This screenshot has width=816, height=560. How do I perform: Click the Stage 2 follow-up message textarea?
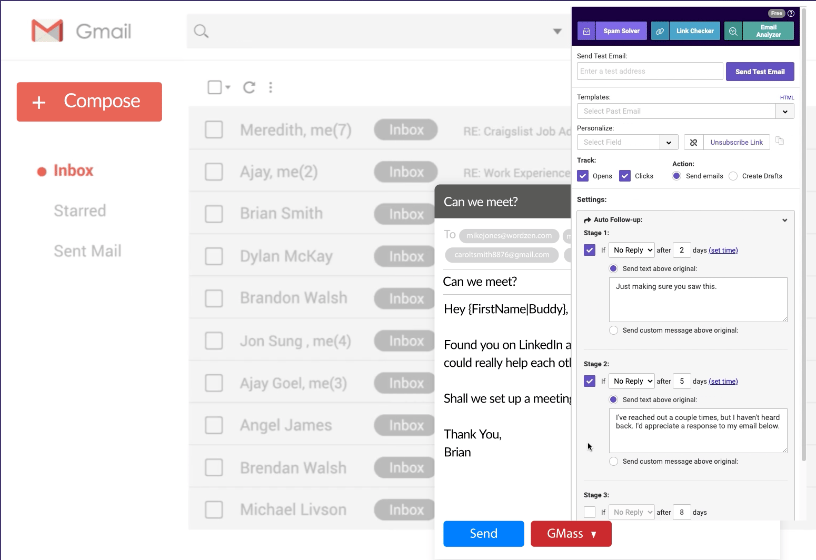(x=698, y=430)
